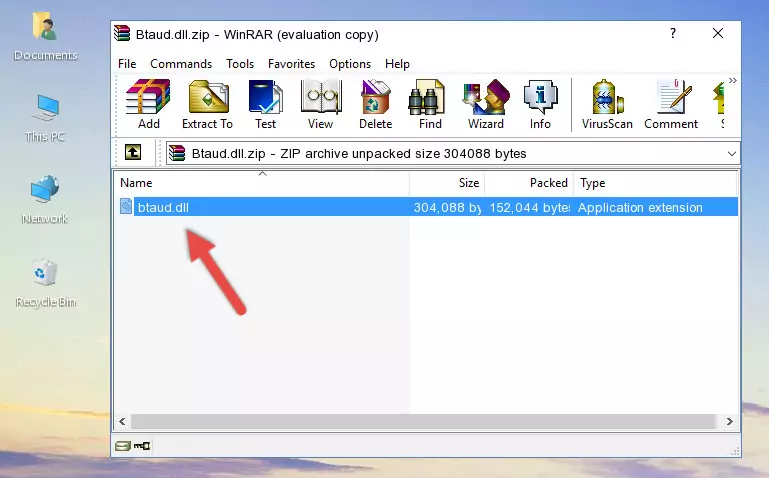Viewport: 769px width, 478px height.
Task: Sort by Name column header
Action: click(262, 182)
